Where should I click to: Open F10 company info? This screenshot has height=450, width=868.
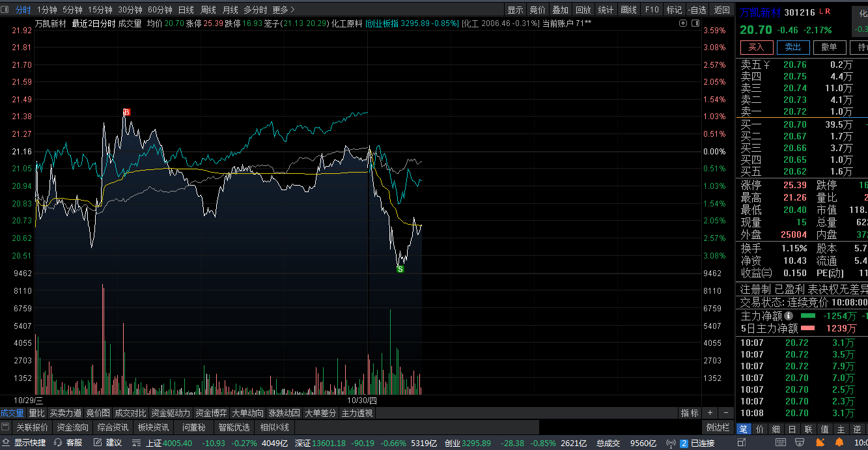coord(651,10)
